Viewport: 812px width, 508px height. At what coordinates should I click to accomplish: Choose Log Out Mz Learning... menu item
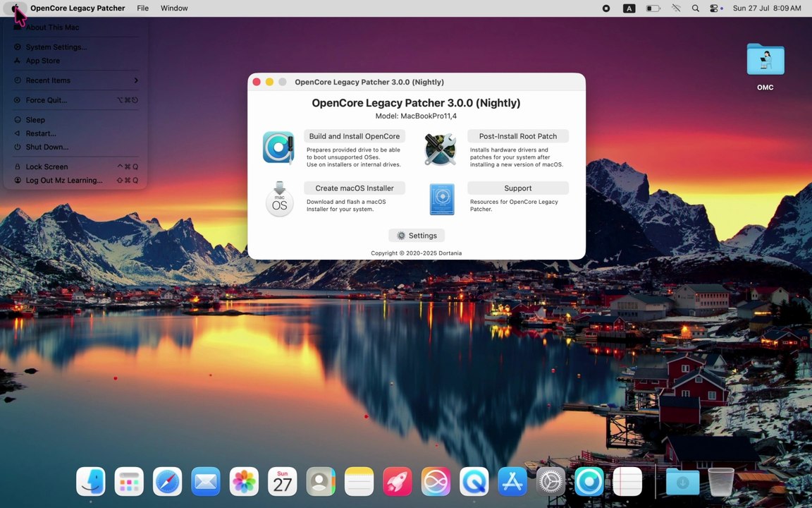75,179
